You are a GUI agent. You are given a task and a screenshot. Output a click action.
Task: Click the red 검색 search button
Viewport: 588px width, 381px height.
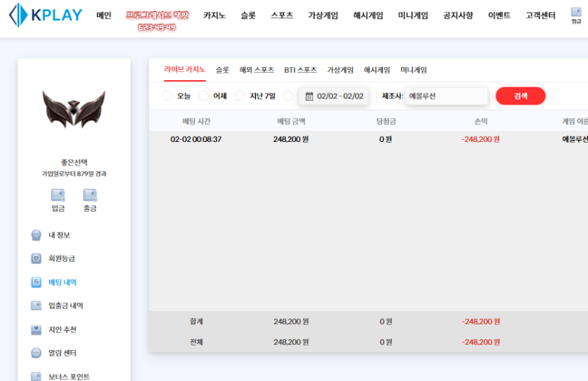click(x=520, y=96)
